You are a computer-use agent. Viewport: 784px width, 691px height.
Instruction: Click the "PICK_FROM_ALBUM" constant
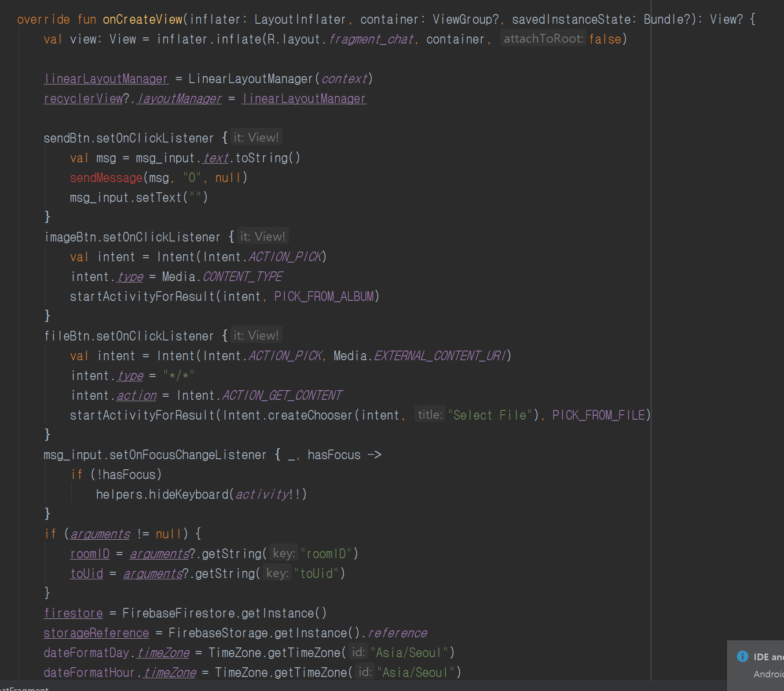324,296
